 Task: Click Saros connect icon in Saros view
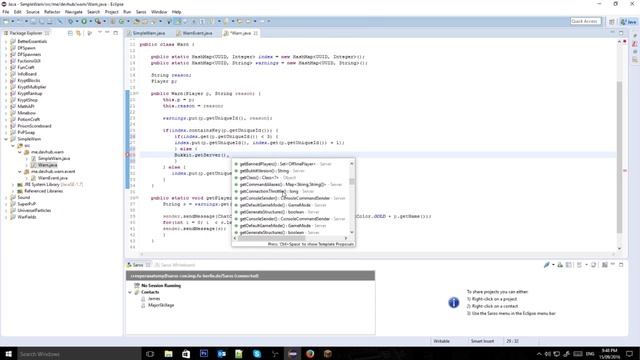(547, 265)
